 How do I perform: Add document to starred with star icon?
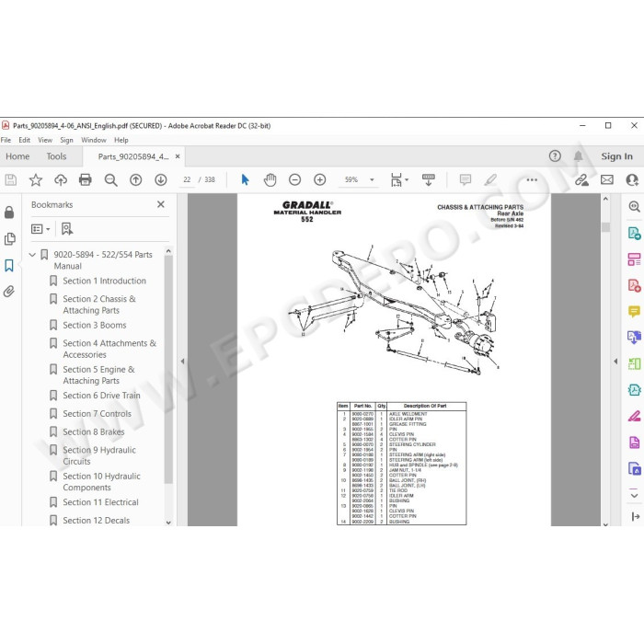[36, 180]
